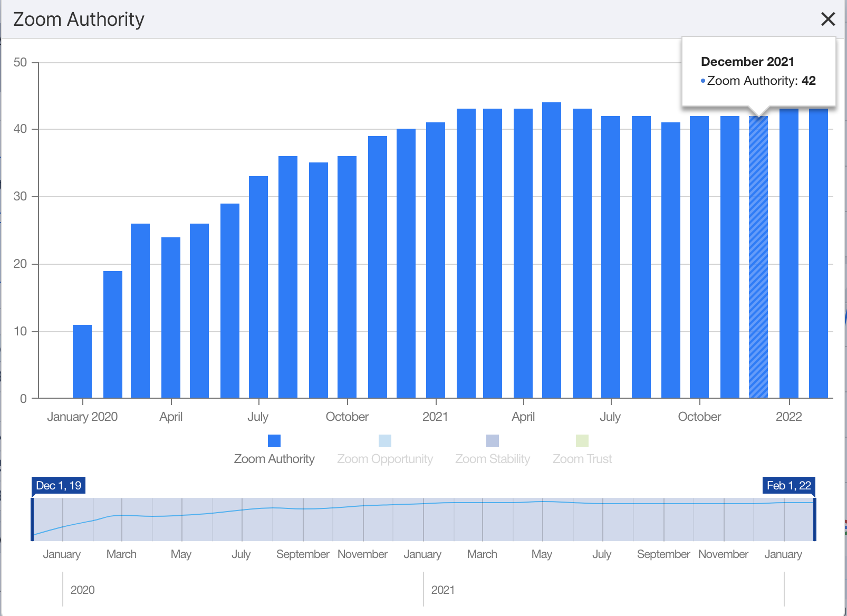The height and width of the screenshot is (616, 847).
Task: Click the '2021' year label in navigator
Action: pyautogui.click(x=443, y=590)
